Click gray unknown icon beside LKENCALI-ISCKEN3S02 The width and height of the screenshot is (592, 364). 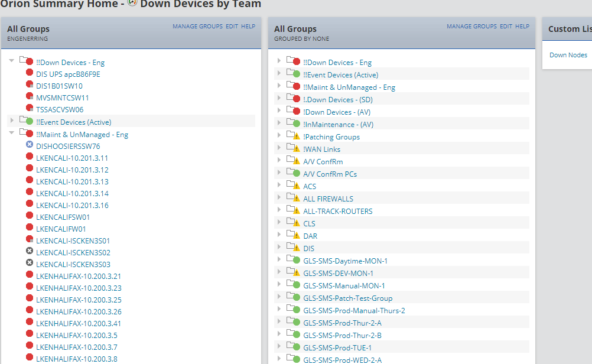click(30, 251)
